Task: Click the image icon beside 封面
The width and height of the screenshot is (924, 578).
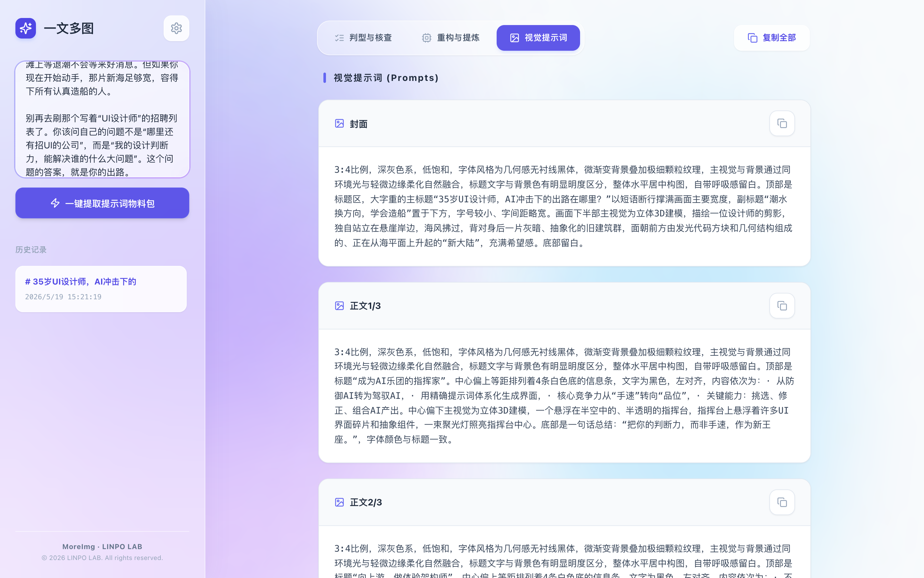Action: [x=339, y=124]
